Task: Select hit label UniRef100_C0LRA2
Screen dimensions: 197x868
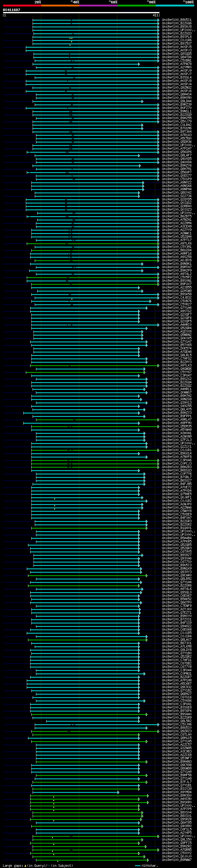Action: point(177,125)
